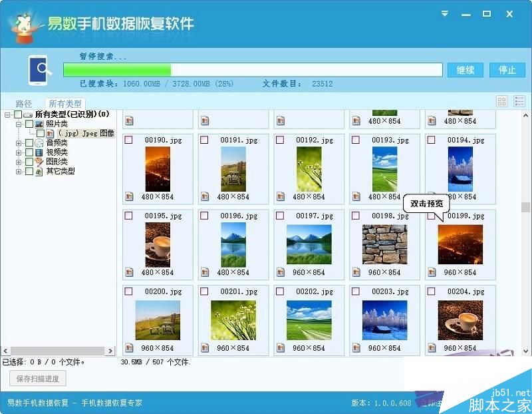Screen dimensions: 532x414
Task: Click the file icon under 00197.jpg
Action: pyautogui.click(x=281, y=272)
